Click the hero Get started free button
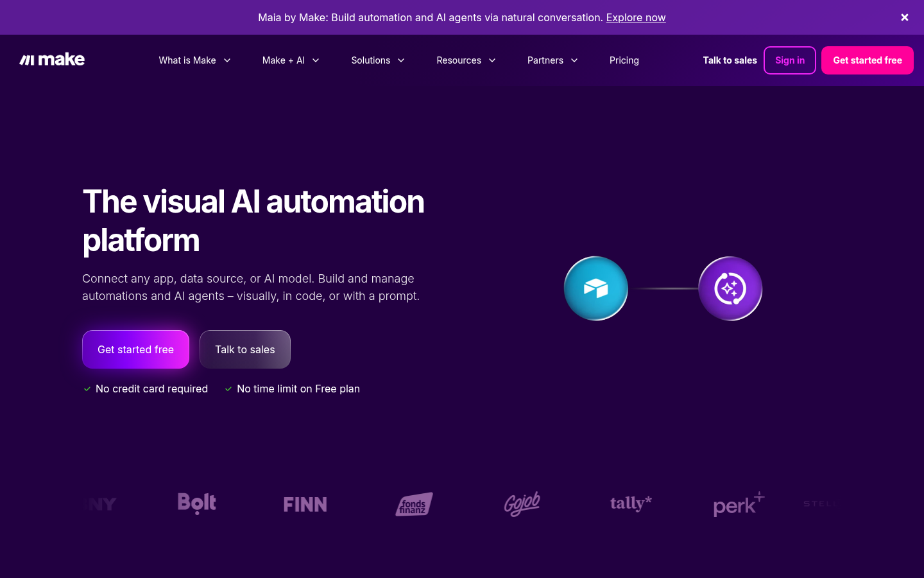 point(135,349)
